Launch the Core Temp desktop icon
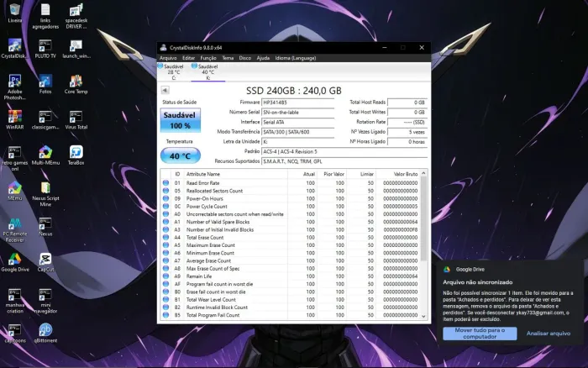The height and width of the screenshot is (368, 588). (x=76, y=84)
